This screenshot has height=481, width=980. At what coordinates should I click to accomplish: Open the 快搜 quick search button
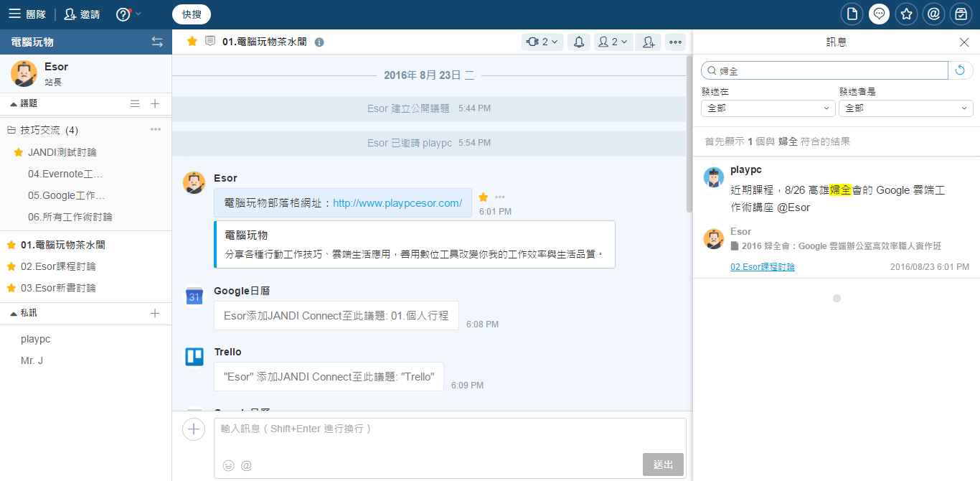[192, 14]
